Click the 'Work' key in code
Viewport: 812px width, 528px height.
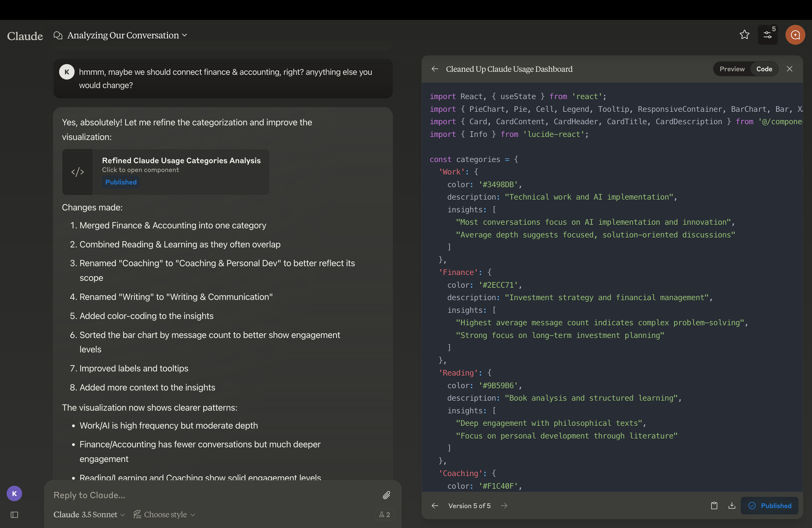(x=451, y=172)
